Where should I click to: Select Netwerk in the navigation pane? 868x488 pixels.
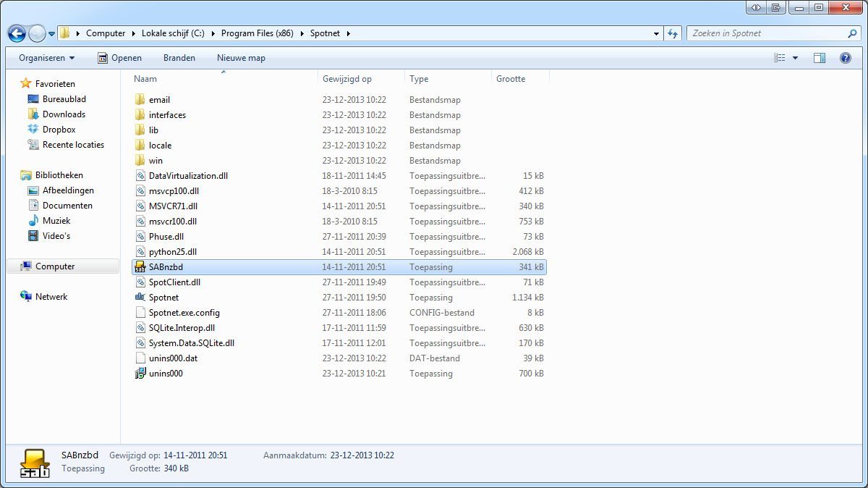point(51,297)
